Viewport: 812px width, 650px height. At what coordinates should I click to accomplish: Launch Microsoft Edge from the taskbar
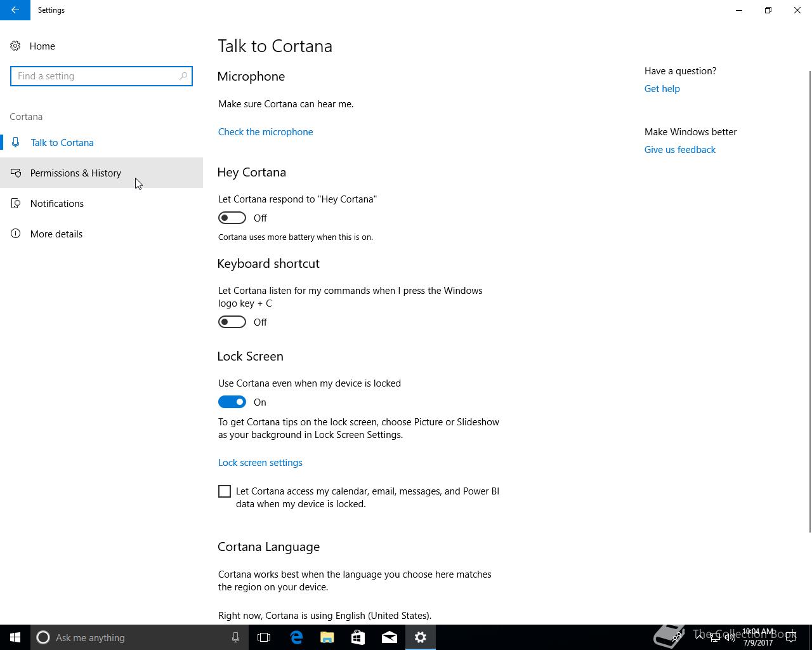point(296,637)
